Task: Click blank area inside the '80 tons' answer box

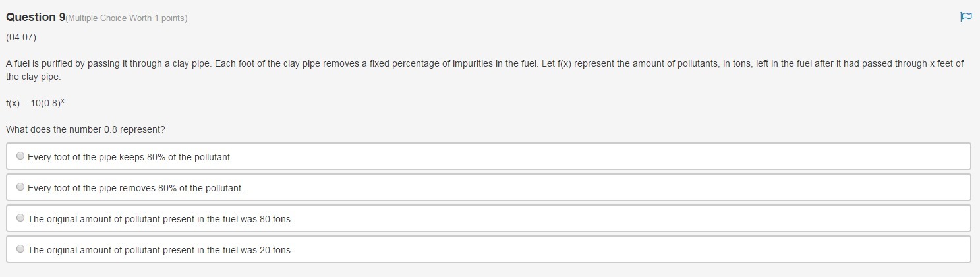Action: (x=593, y=219)
